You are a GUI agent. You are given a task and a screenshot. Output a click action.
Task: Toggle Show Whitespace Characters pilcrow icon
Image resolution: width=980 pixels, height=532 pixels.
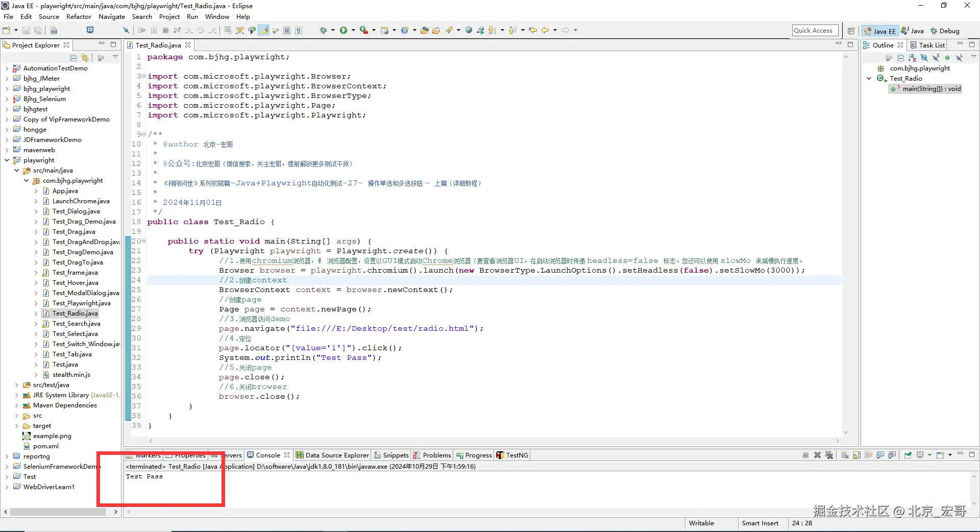coord(299,31)
